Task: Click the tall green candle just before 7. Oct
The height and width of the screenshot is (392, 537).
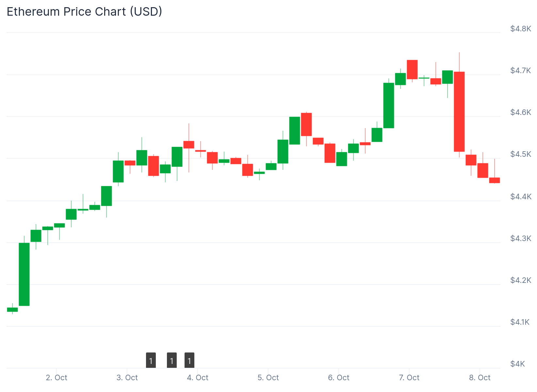Action: pyautogui.click(x=388, y=105)
